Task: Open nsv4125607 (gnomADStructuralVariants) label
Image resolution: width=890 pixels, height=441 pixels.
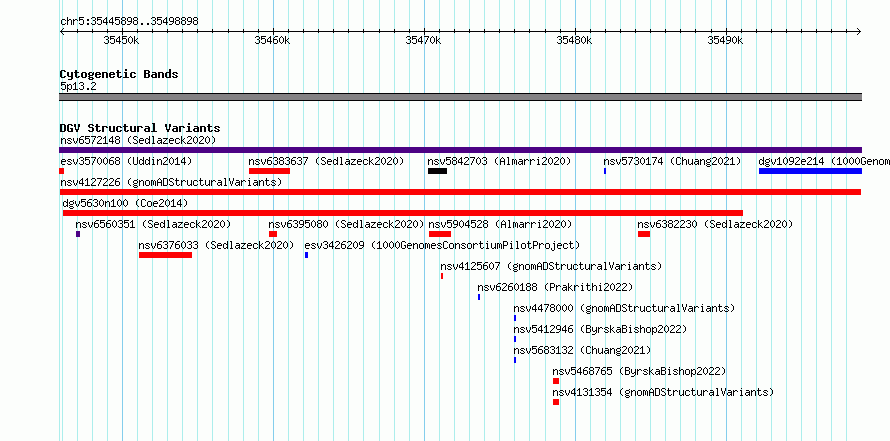Action: click(x=551, y=266)
